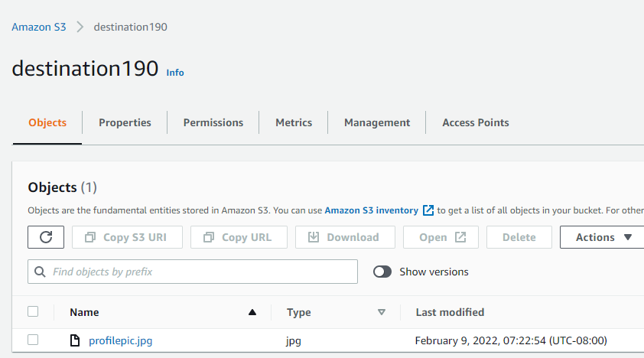Focus the Find objects by prefix field
Viewport: 644px width, 358px height.
[199, 272]
